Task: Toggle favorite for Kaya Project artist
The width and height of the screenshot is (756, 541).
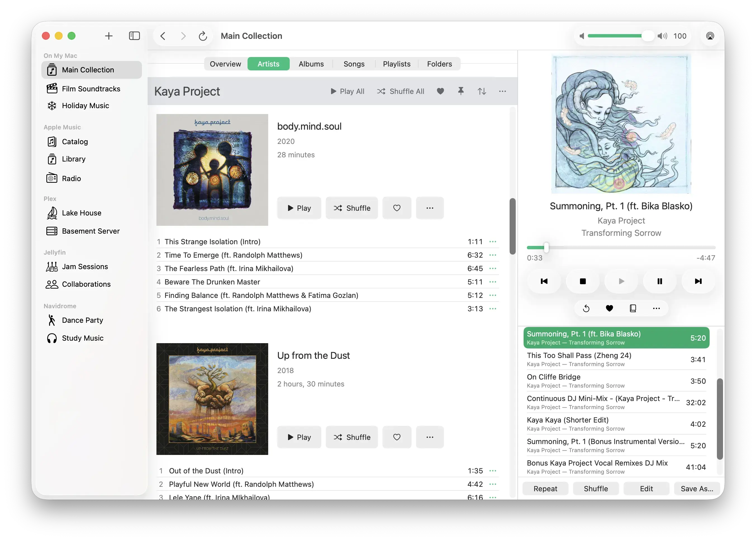Action: pos(440,91)
